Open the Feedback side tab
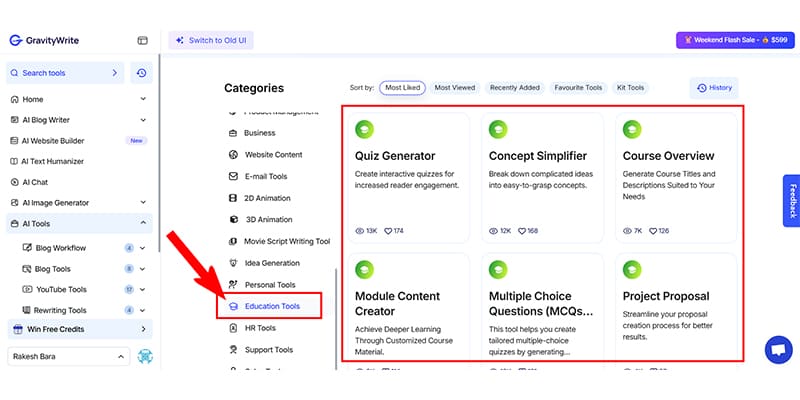 click(792, 201)
